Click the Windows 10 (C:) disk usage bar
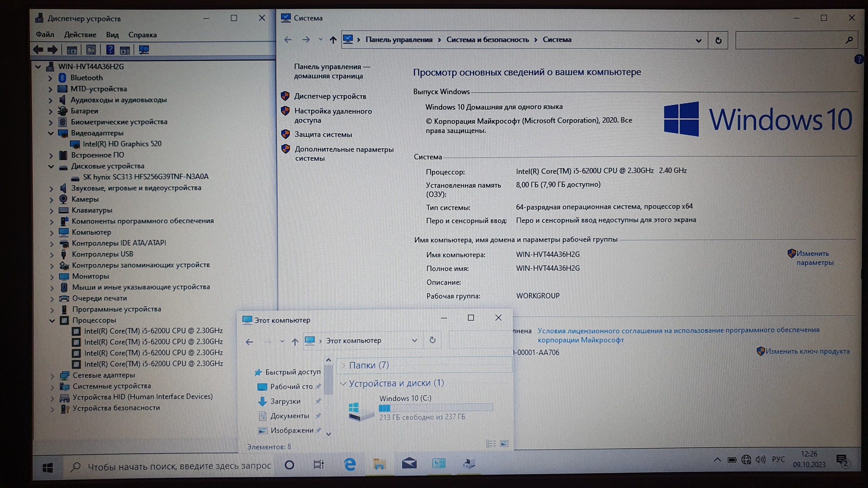 point(435,408)
